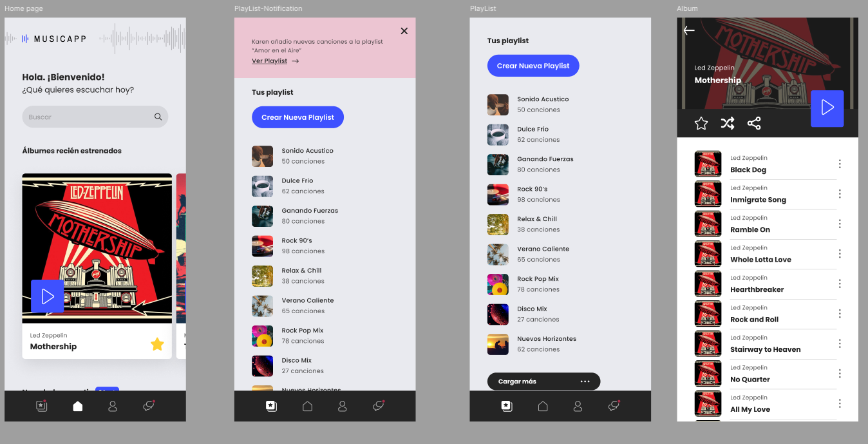868x444 pixels.
Task: Follow the Ver Playlist link
Action: pos(275,61)
